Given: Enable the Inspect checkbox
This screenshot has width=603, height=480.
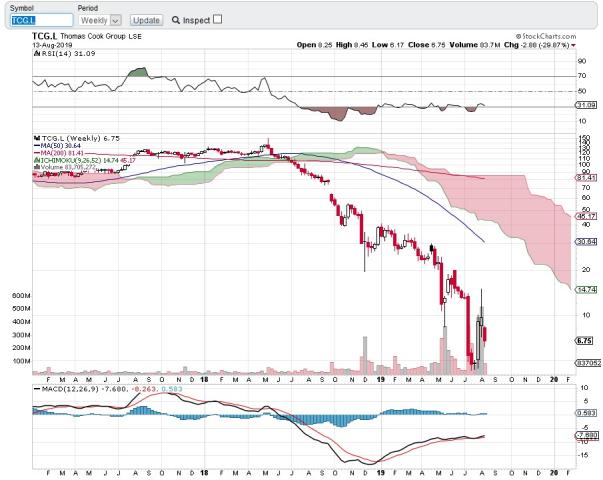Looking at the screenshot, I should click(x=219, y=18).
